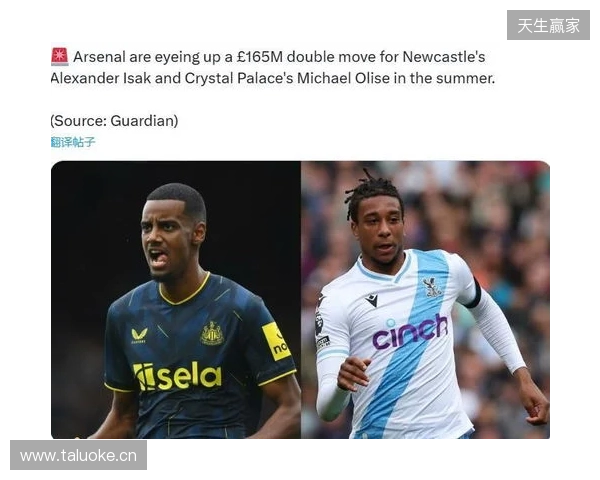Click the purple cinch sponsor logo
This screenshot has height=480, width=600.
[x=410, y=331]
